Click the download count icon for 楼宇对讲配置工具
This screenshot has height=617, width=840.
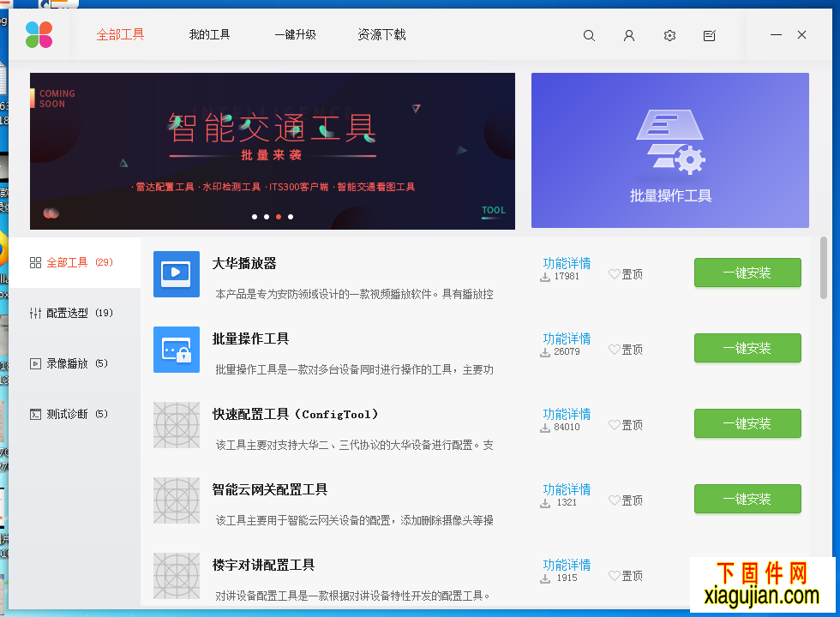(x=545, y=579)
